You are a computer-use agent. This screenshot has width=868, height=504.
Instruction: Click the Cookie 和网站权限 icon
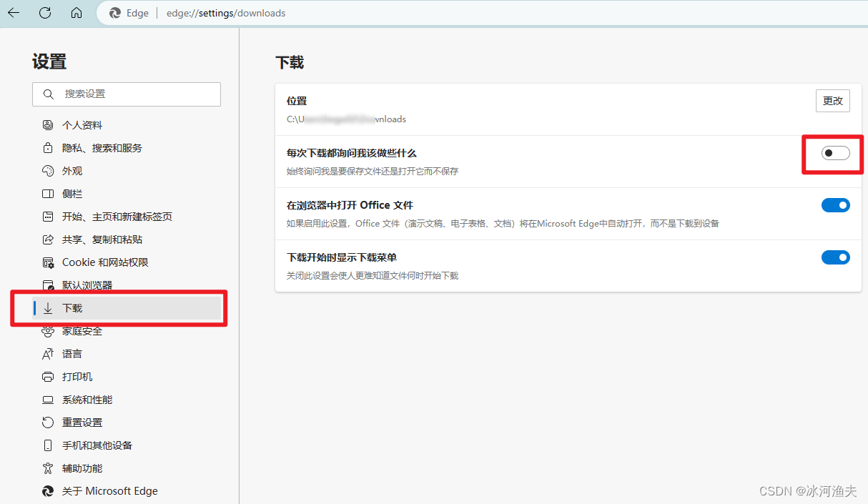click(48, 262)
